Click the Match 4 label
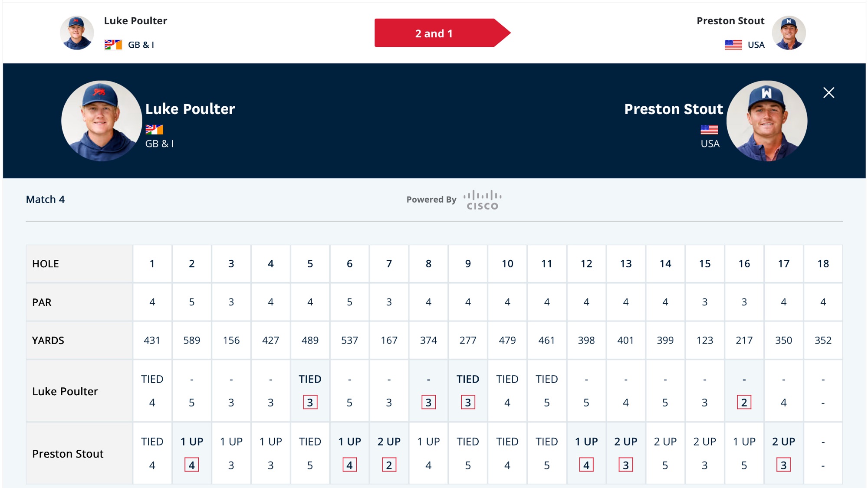868x488 pixels. coord(45,200)
